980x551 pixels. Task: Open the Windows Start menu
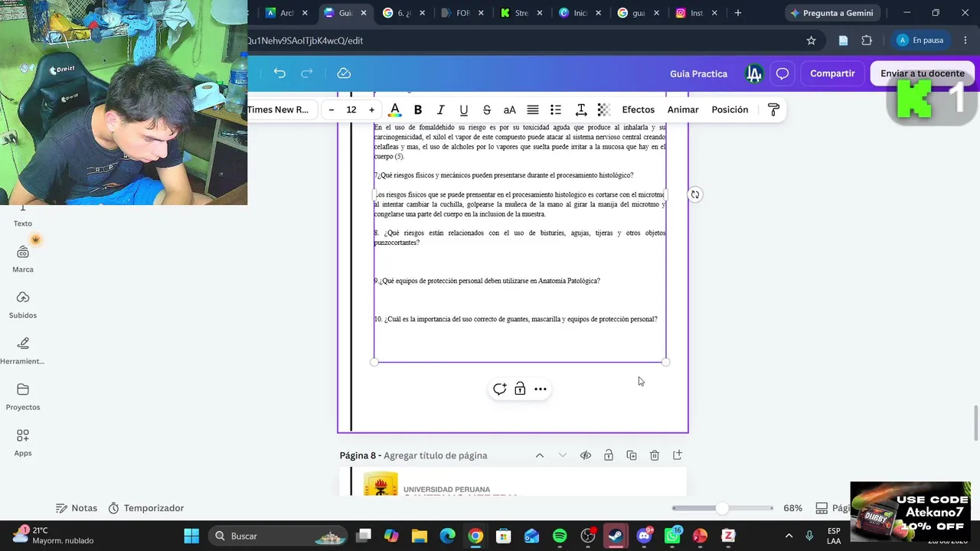(191, 536)
